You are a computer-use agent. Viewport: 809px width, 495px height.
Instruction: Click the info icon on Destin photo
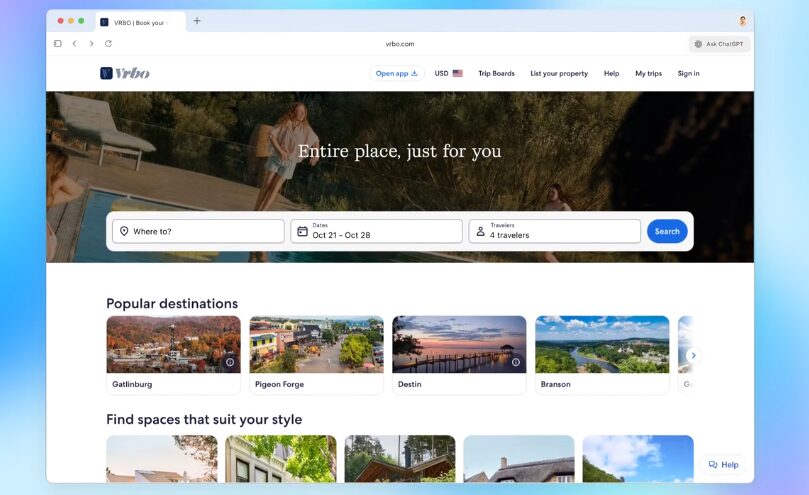tap(515, 362)
